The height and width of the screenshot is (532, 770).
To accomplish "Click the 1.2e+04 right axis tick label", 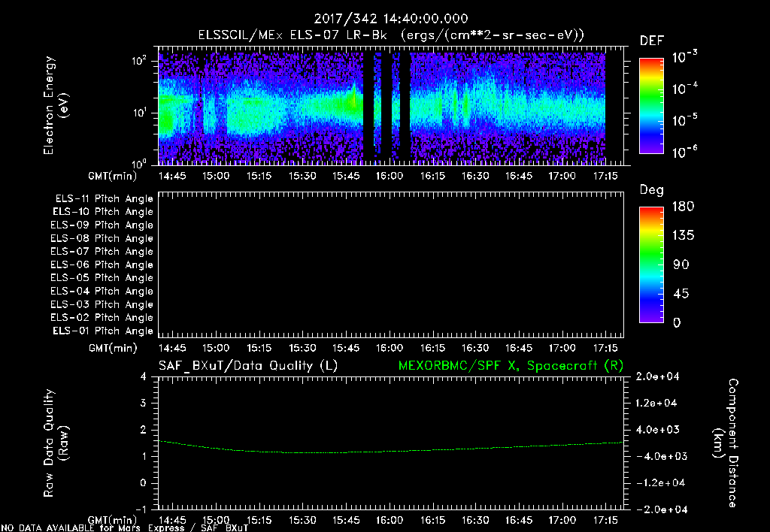I will coord(657,403).
